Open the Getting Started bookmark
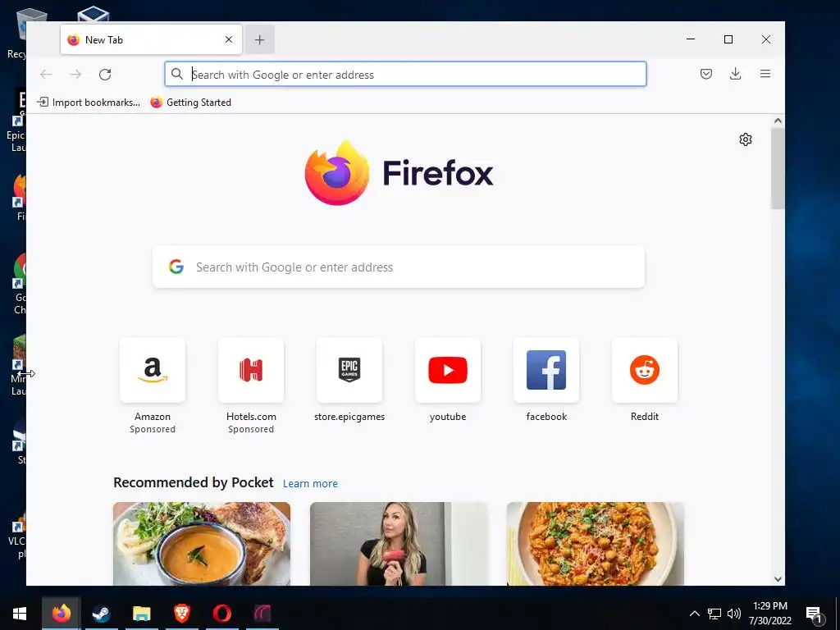 pyautogui.click(x=190, y=103)
